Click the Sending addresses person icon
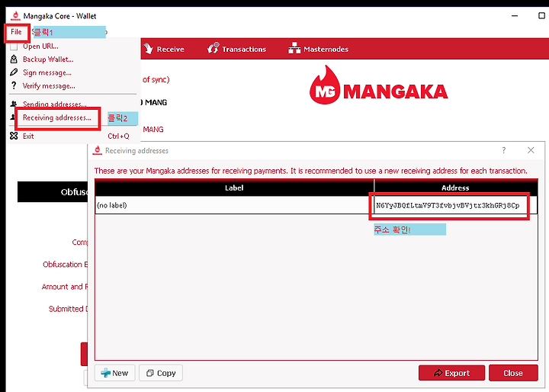549x392 pixels. 14,104
